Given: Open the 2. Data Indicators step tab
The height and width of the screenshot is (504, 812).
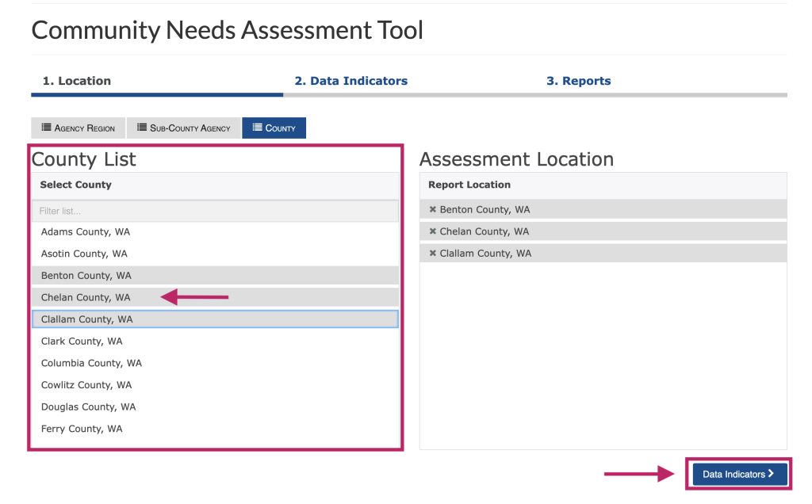Looking at the screenshot, I should coord(350,80).
